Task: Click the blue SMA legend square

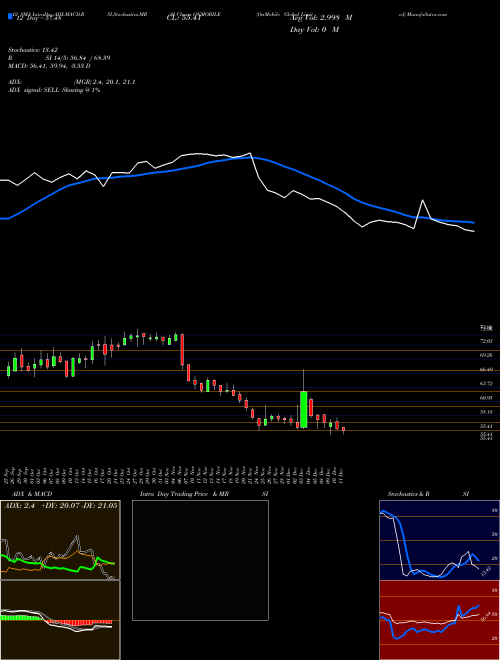Action: 10,16
